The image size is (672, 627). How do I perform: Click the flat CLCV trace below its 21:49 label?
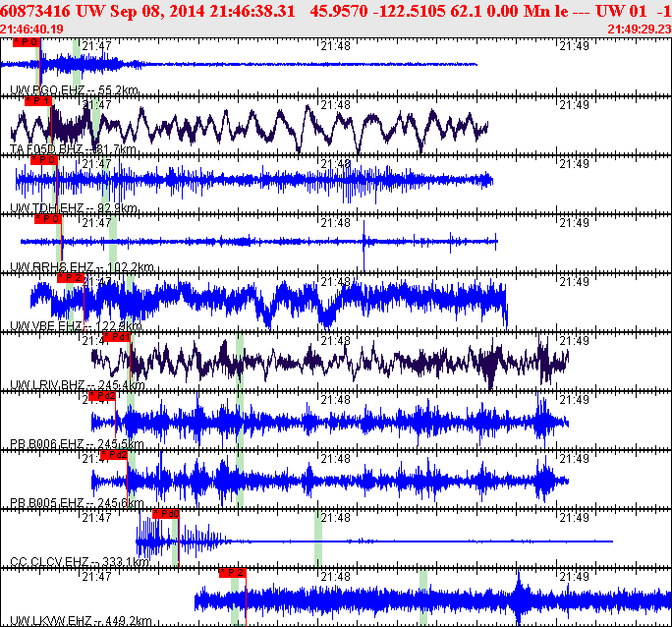(575, 541)
